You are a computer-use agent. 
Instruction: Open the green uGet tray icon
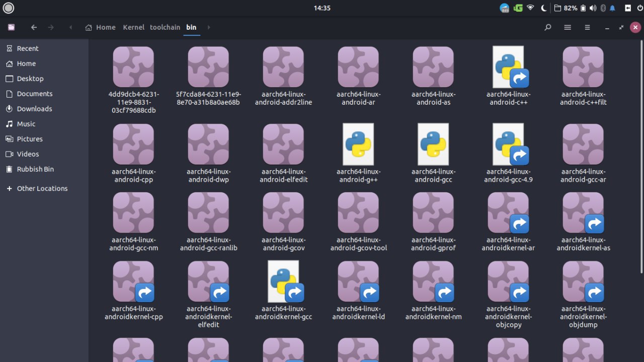click(518, 8)
